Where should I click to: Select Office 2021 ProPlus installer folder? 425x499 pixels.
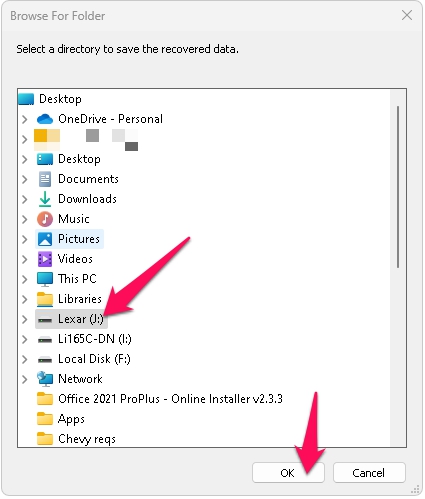(x=160, y=399)
